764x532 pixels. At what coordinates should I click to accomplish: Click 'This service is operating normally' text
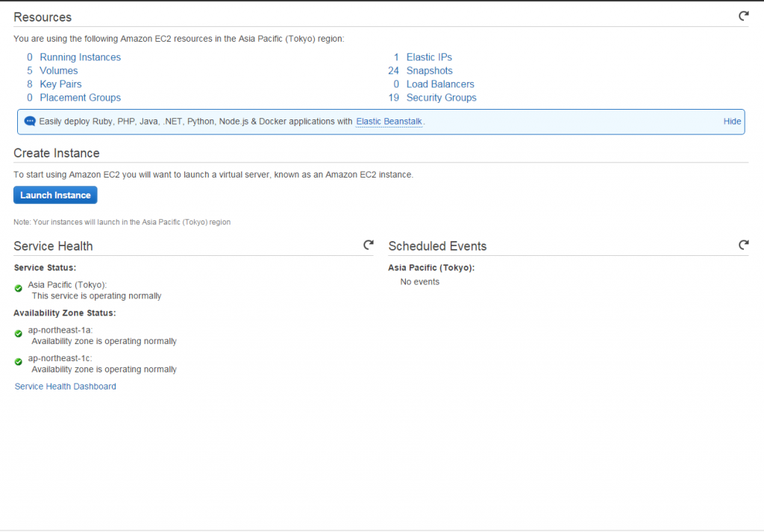[96, 295]
